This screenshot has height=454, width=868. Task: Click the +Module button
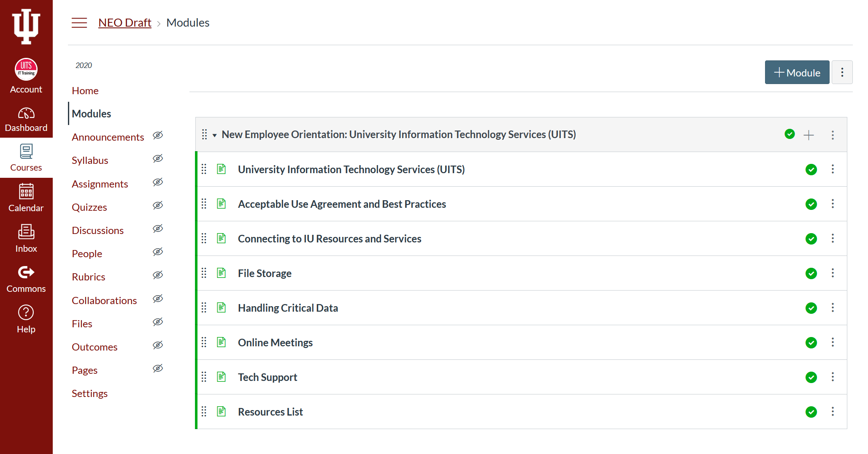pyautogui.click(x=797, y=72)
